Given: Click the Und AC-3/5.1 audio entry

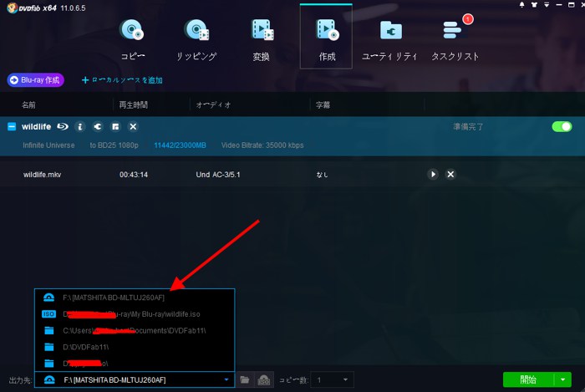Looking at the screenshot, I should (x=218, y=175).
